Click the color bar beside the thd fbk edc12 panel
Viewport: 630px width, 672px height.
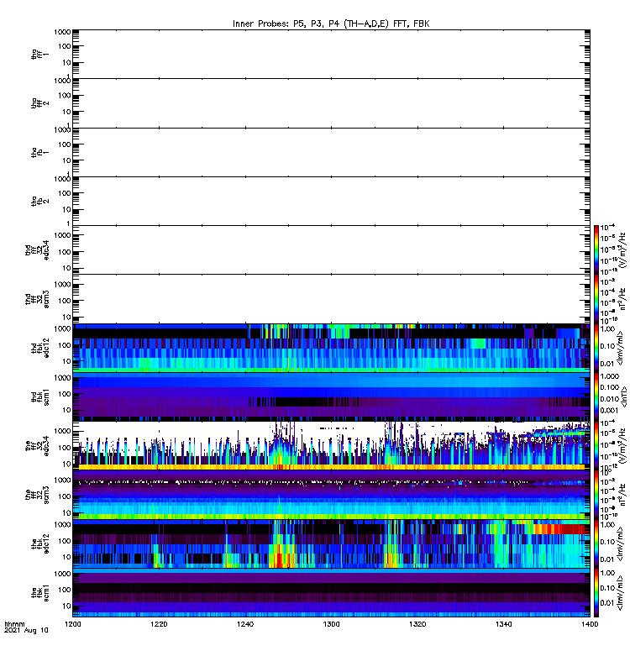tap(596, 348)
